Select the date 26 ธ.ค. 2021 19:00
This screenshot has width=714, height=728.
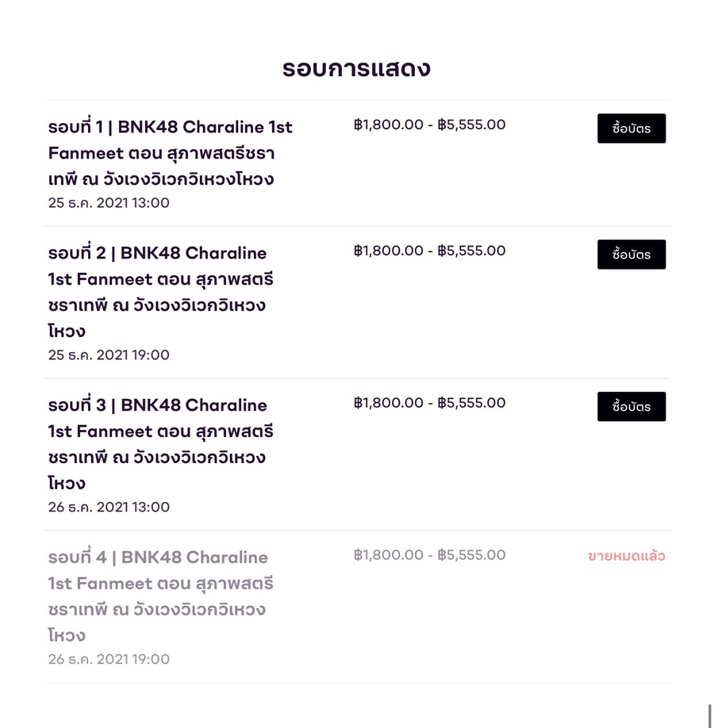[109, 659]
